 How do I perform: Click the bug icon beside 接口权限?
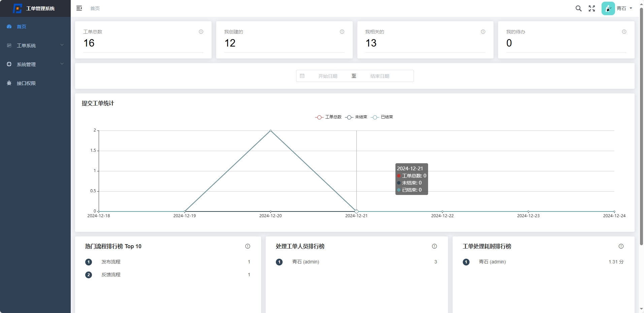pos(9,83)
